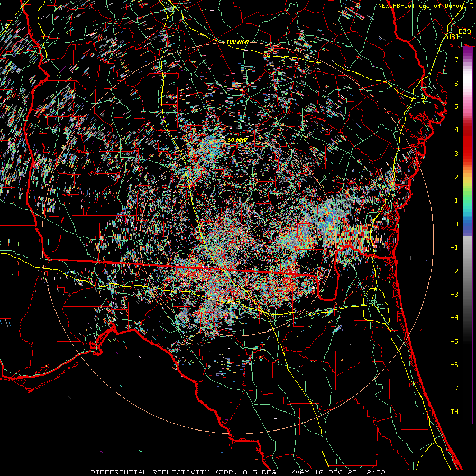
Task: Click the KVAX radar site identifier
Action: point(300,472)
